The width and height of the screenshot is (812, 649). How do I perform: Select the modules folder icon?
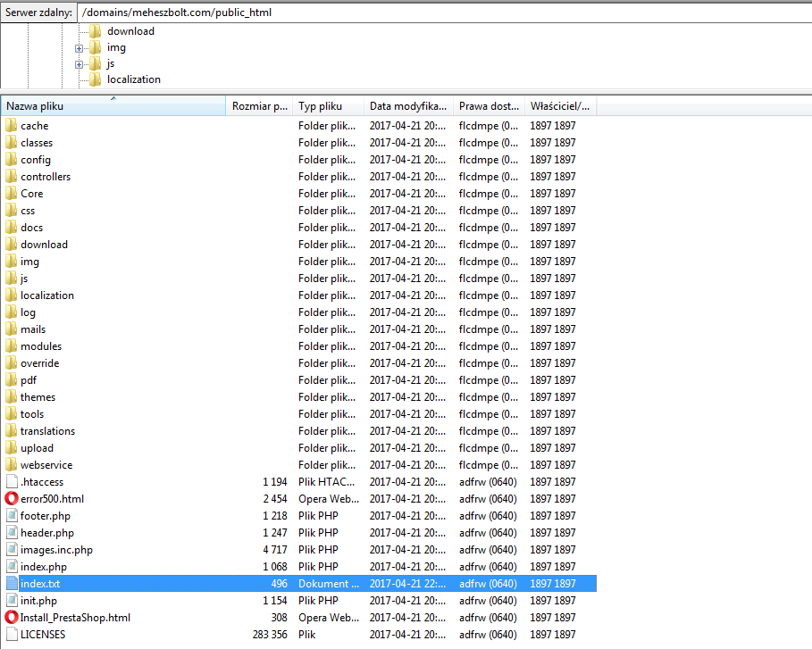12,346
